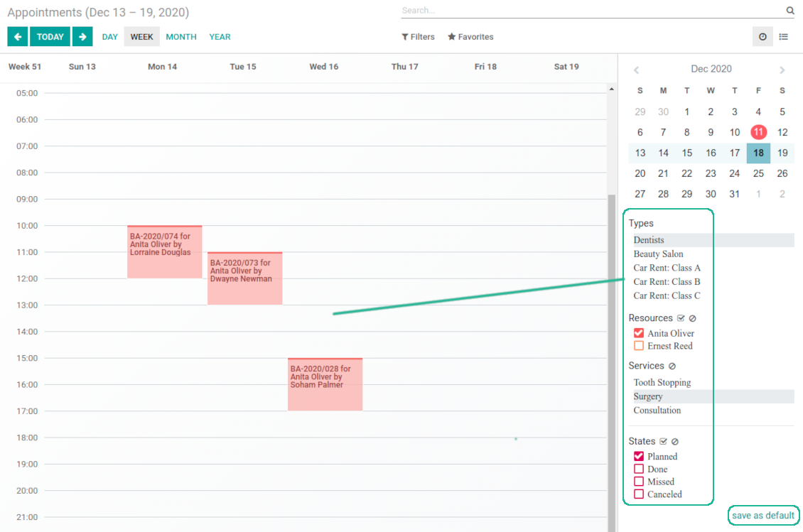Switch to list view icon
Screen dimensions: 803x532
[x=783, y=37]
